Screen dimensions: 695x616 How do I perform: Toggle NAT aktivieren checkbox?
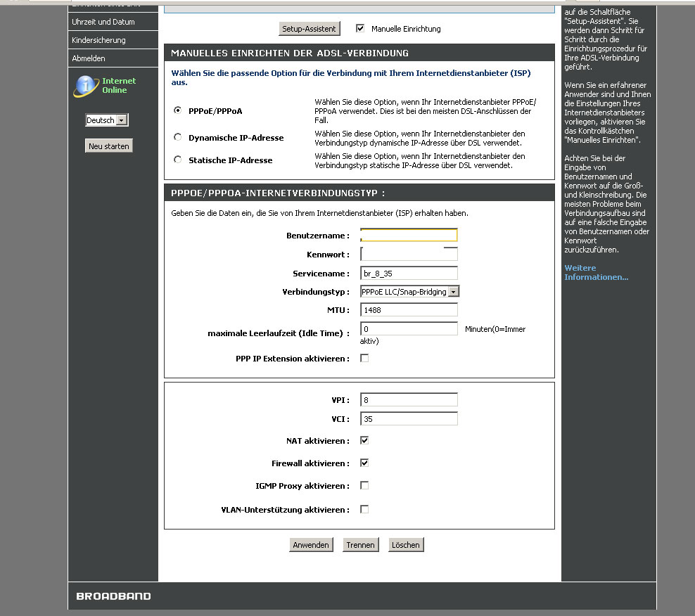(364, 440)
